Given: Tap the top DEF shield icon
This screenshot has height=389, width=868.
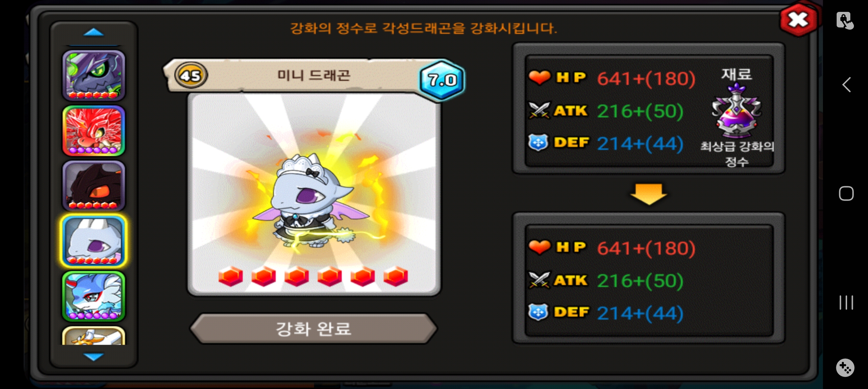Looking at the screenshot, I should 538,143.
